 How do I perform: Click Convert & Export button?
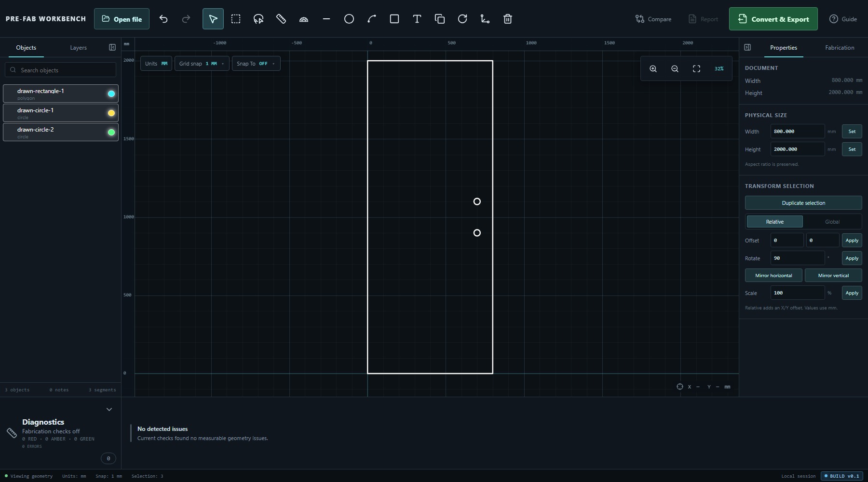click(x=773, y=19)
